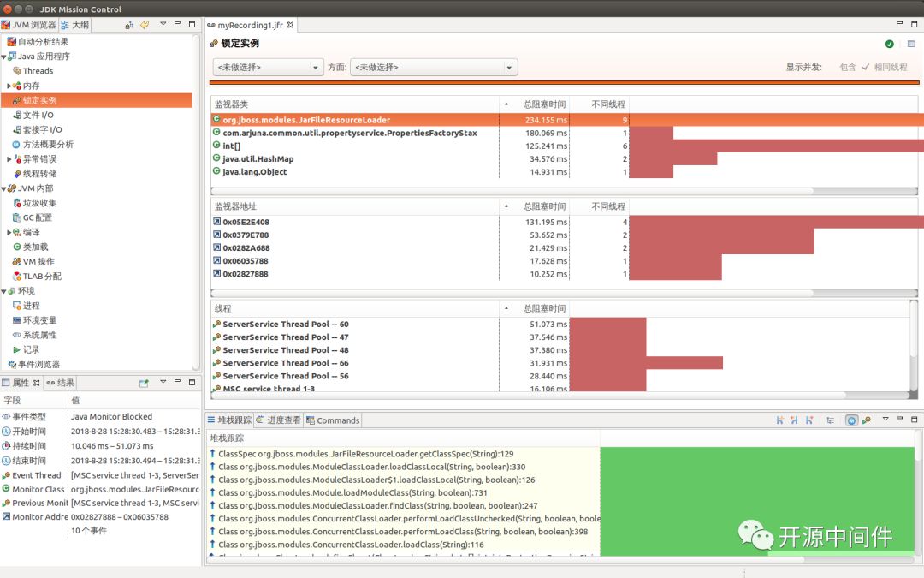Screen dimensions: 924x578
Task: Switch to 进度查看 tab
Action: click(x=278, y=420)
